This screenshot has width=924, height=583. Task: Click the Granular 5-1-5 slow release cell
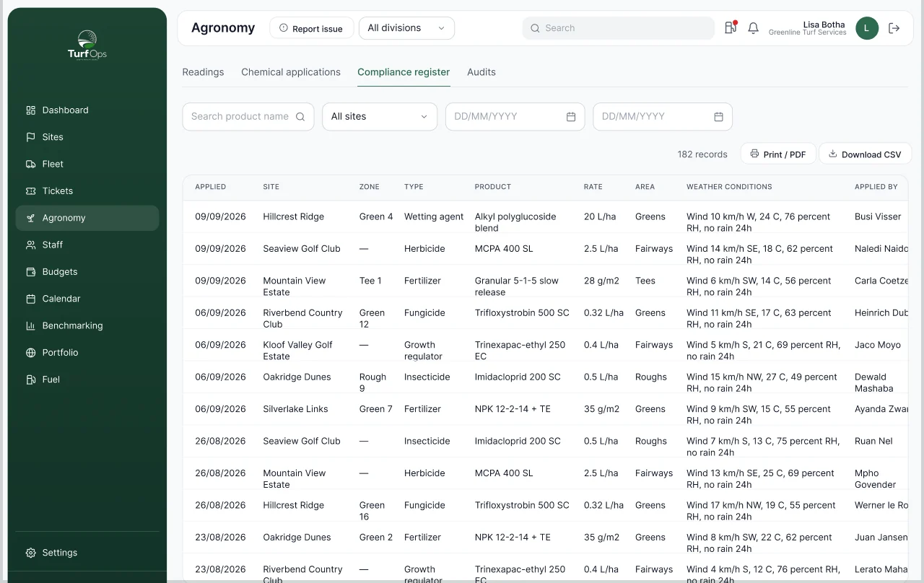[x=517, y=286]
